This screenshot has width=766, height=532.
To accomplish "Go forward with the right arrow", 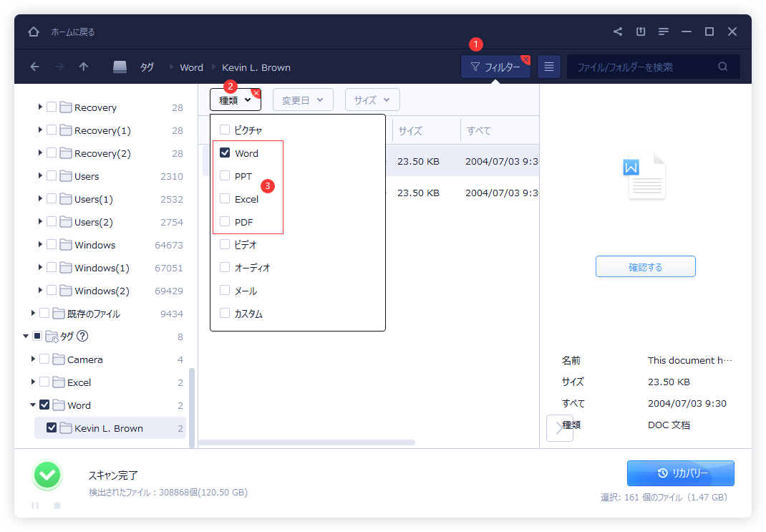I will 59,67.
